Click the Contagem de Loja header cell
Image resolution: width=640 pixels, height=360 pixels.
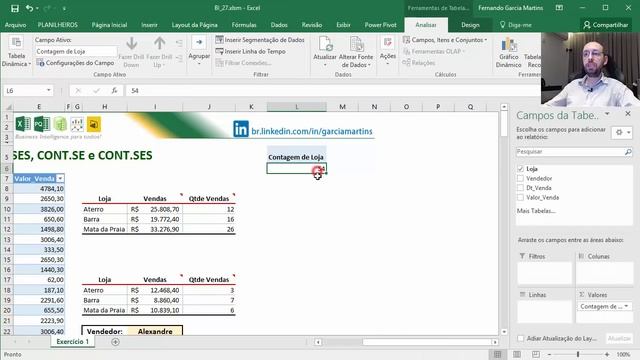pos(296,157)
